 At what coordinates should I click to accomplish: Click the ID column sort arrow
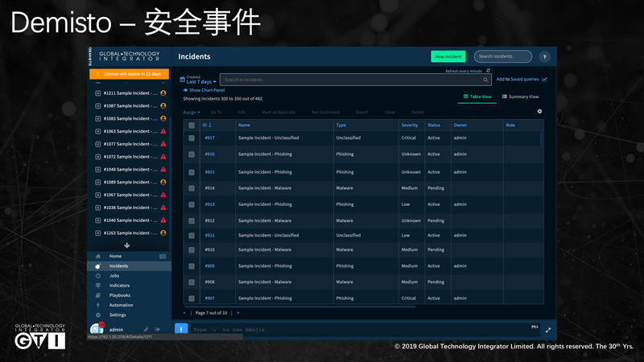tap(210, 125)
